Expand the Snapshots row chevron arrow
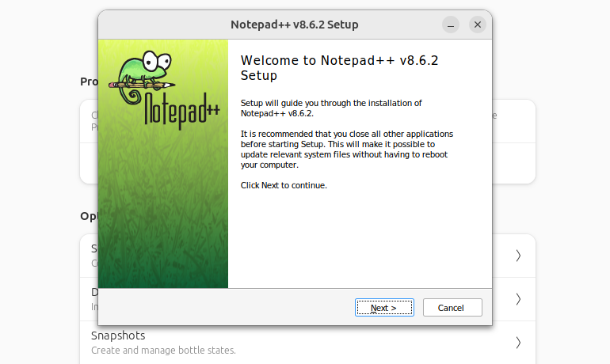The width and height of the screenshot is (610, 364). 518,342
